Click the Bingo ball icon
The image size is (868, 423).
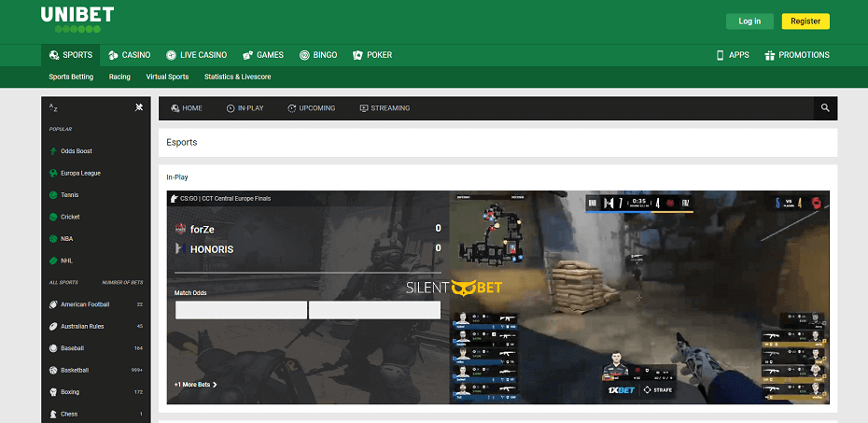pos(304,55)
